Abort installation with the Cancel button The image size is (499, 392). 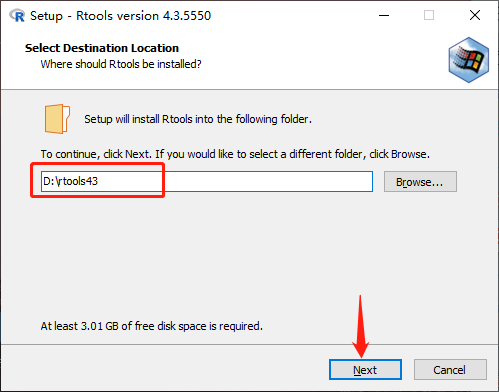tap(450, 369)
